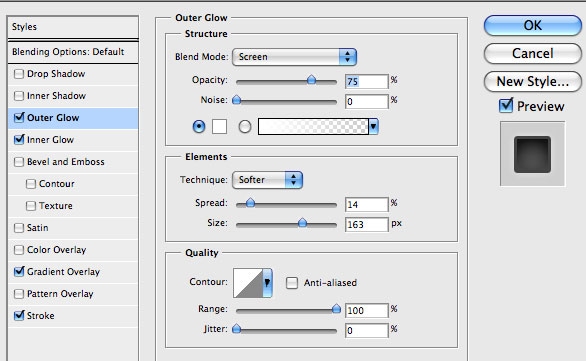Click the Opacity value field
Image resolution: width=586 pixels, height=361 pixels.
pyautogui.click(x=367, y=81)
